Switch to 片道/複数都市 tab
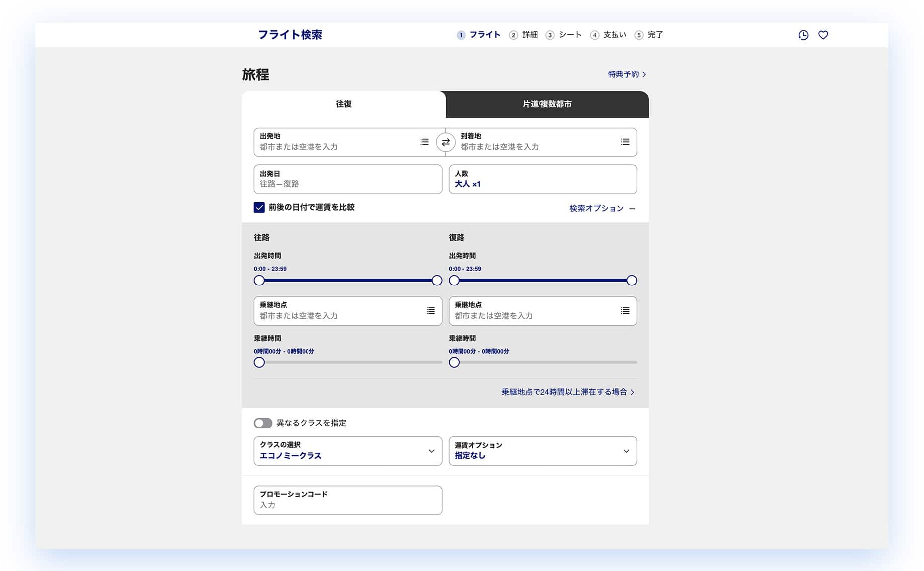This screenshot has width=924, height=571. 546,104
